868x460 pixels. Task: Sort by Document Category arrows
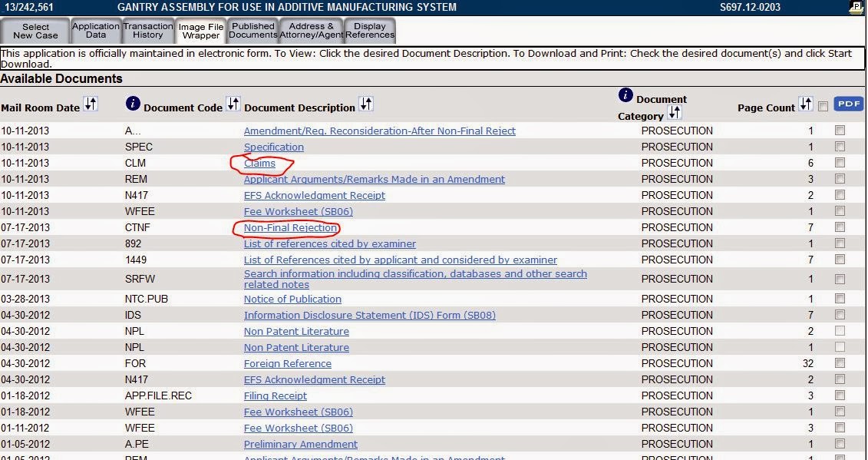click(675, 113)
